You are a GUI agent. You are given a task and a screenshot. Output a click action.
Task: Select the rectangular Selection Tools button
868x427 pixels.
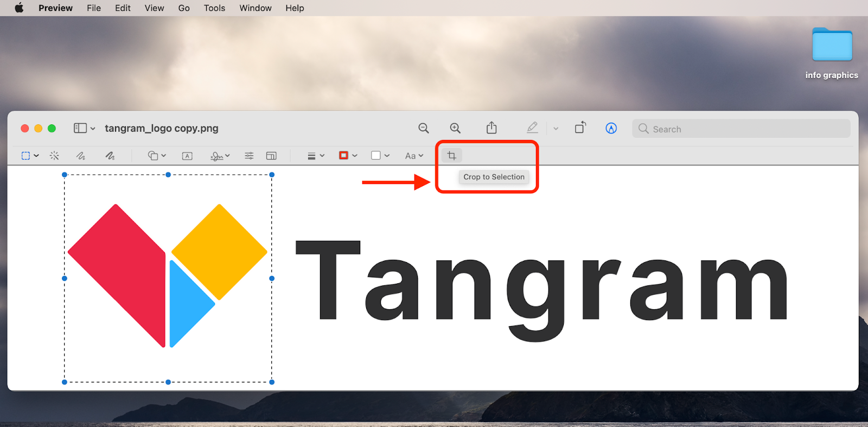pyautogui.click(x=25, y=156)
